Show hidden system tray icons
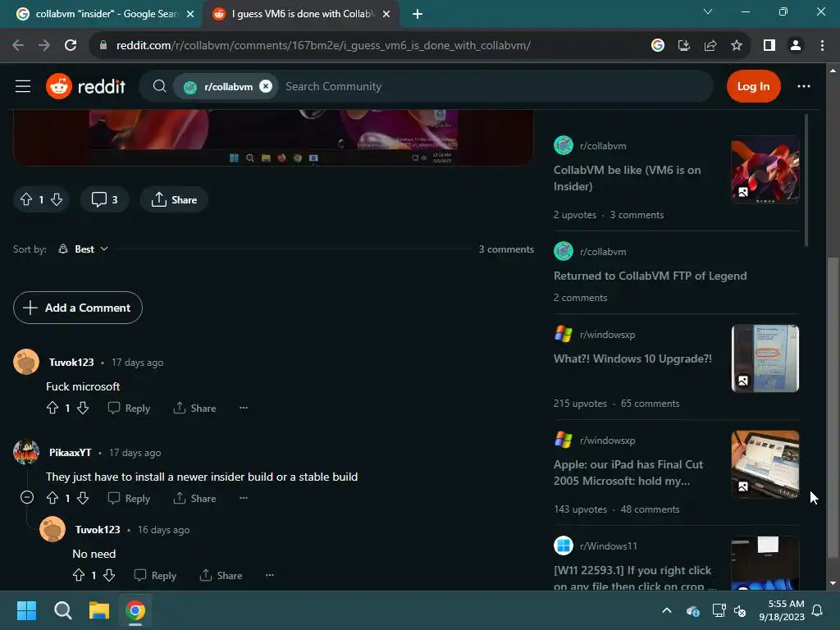 point(666,610)
